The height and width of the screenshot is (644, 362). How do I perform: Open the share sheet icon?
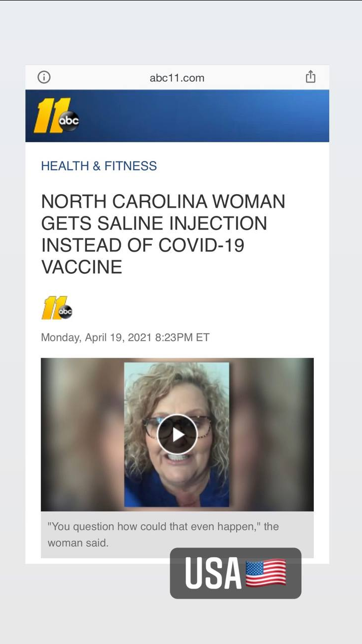click(x=311, y=76)
